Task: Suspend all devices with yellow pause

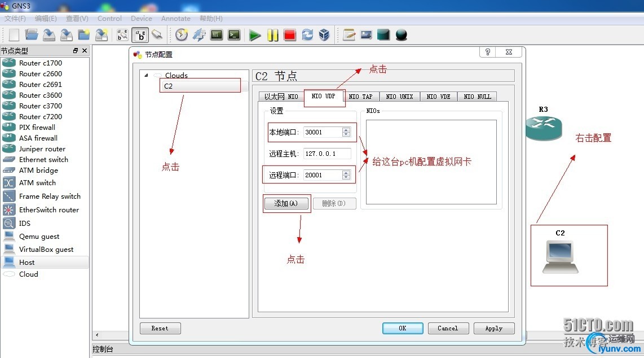Action: click(273, 36)
